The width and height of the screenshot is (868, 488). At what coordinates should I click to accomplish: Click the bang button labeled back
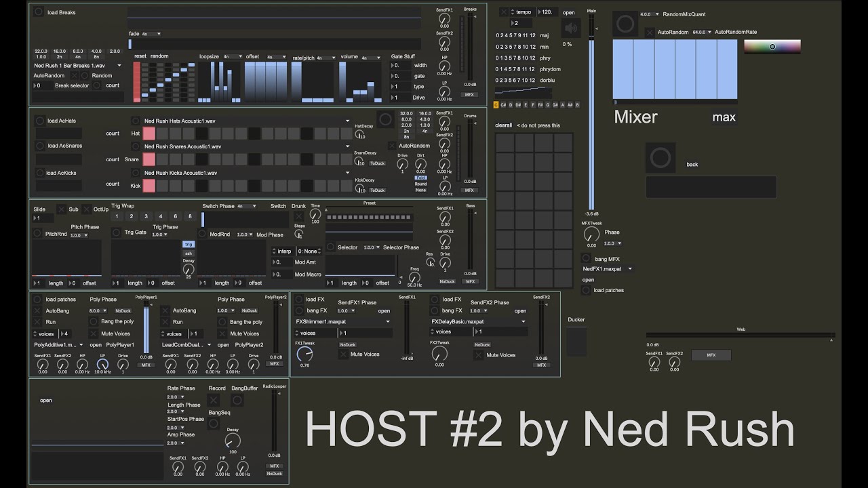pyautogui.click(x=660, y=158)
